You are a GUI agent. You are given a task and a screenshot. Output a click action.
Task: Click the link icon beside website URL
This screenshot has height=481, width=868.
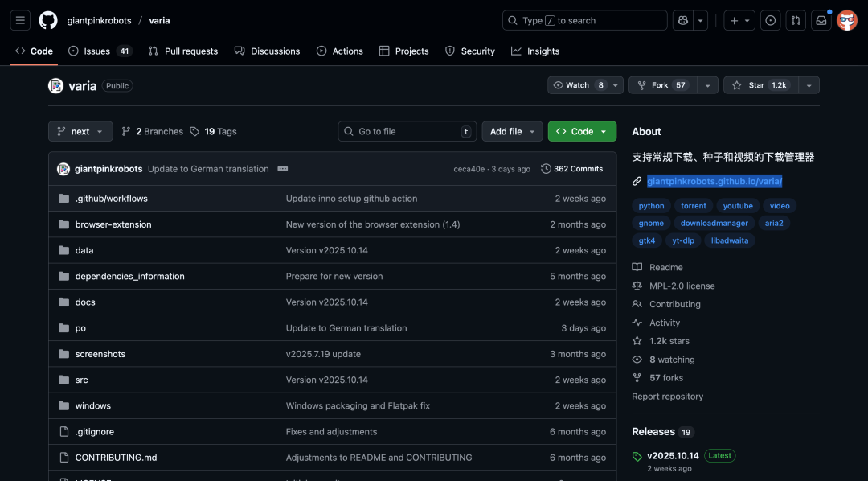[x=637, y=181]
